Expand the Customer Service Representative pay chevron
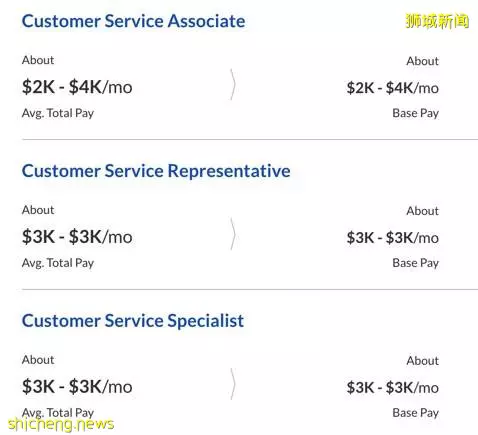Viewport: 478px width, 435px height. click(233, 234)
